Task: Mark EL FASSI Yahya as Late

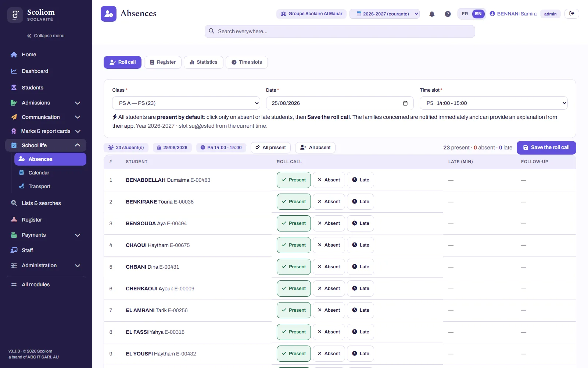Action: pyautogui.click(x=361, y=332)
